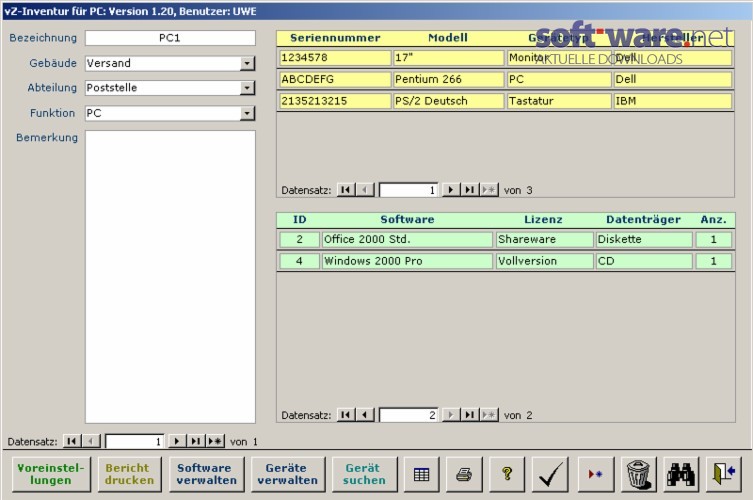The width and height of the screenshot is (753, 500).
Task: Click the Windows 2000 Pro software cell
Action: pyautogui.click(x=407, y=261)
